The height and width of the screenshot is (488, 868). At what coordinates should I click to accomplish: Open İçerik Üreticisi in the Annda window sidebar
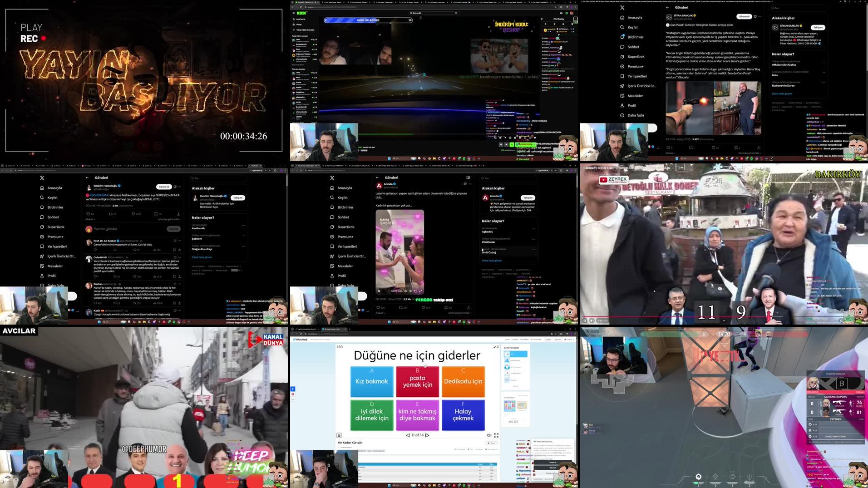[x=347, y=256]
